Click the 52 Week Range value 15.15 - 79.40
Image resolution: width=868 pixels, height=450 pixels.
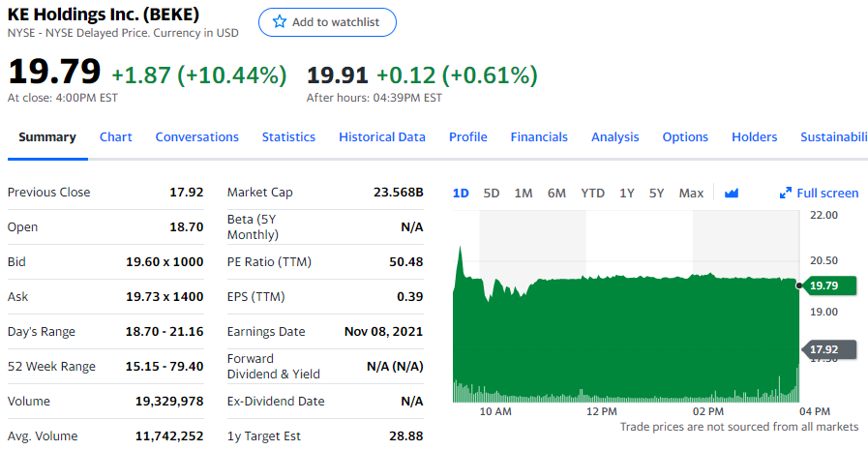pyautogui.click(x=165, y=367)
